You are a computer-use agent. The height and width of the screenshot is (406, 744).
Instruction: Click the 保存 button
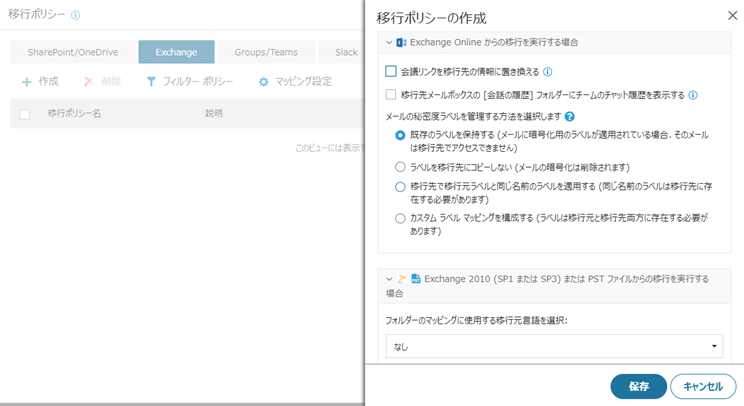tap(639, 387)
